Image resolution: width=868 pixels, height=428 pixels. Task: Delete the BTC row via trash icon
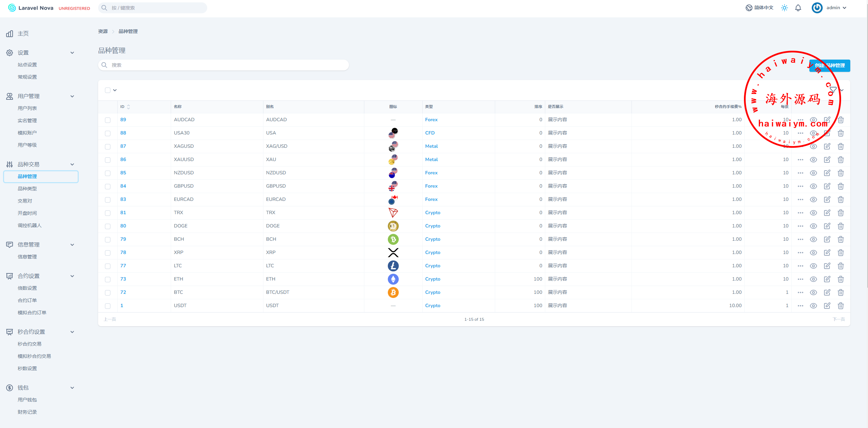pos(840,292)
